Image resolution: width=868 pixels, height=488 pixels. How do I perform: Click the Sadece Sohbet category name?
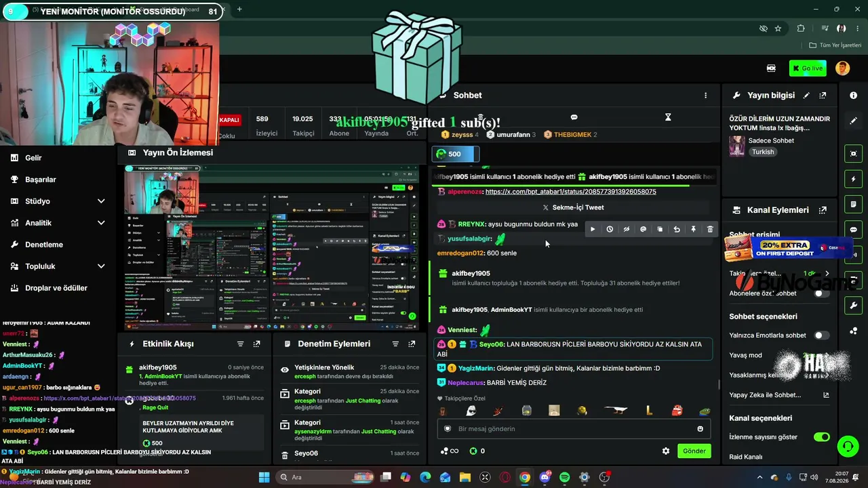[771, 140]
